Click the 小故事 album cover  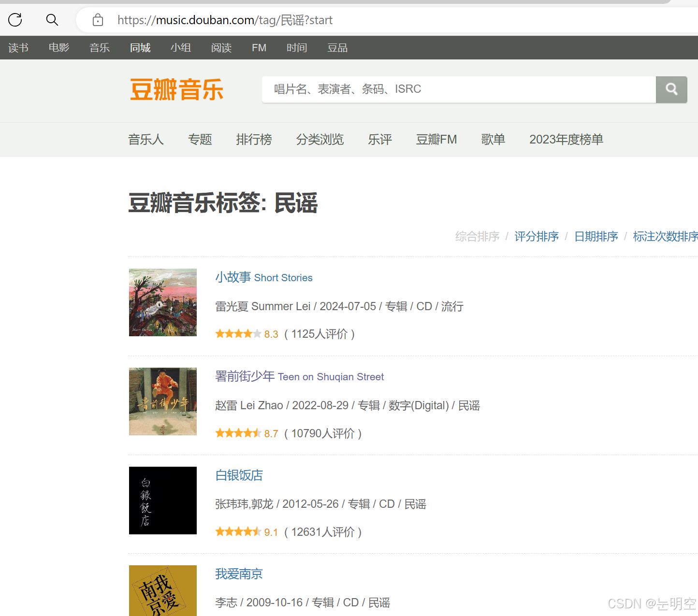(x=163, y=302)
